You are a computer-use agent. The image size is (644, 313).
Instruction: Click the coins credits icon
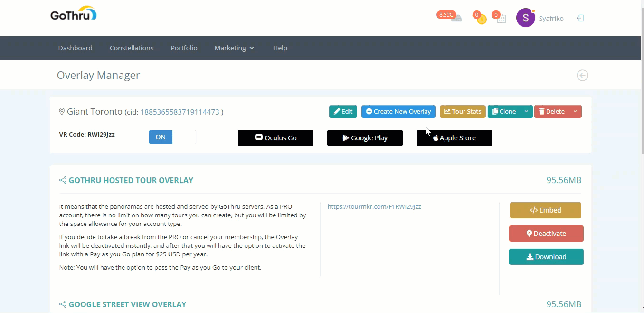[x=482, y=19]
